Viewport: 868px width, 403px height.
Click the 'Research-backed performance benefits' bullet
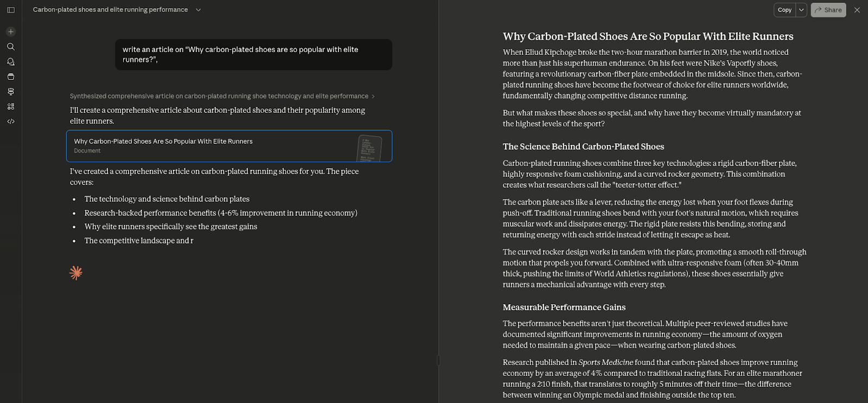pos(221,213)
